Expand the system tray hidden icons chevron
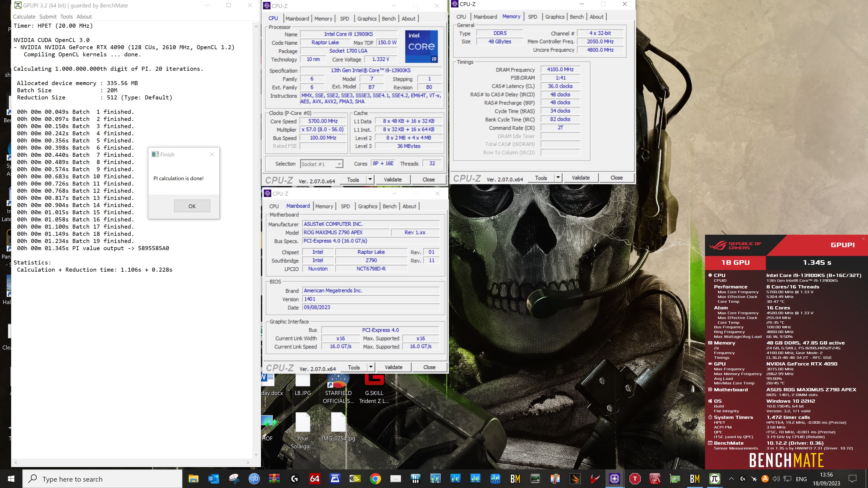 point(732,479)
